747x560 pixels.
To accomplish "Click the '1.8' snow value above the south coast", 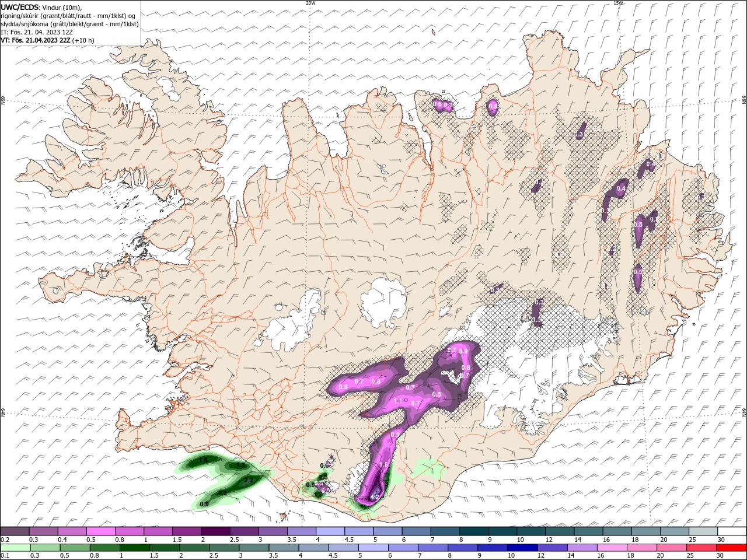I will pos(383,464).
